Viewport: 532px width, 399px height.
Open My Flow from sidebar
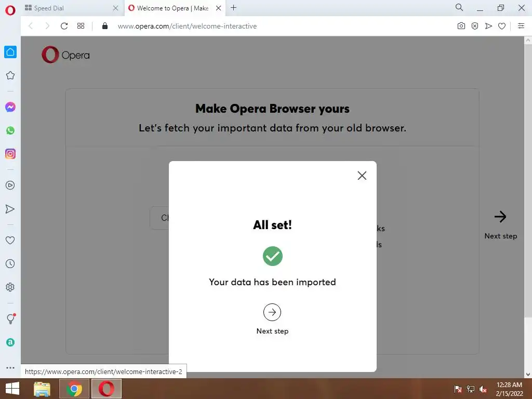pyautogui.click(x=10, y=209)
